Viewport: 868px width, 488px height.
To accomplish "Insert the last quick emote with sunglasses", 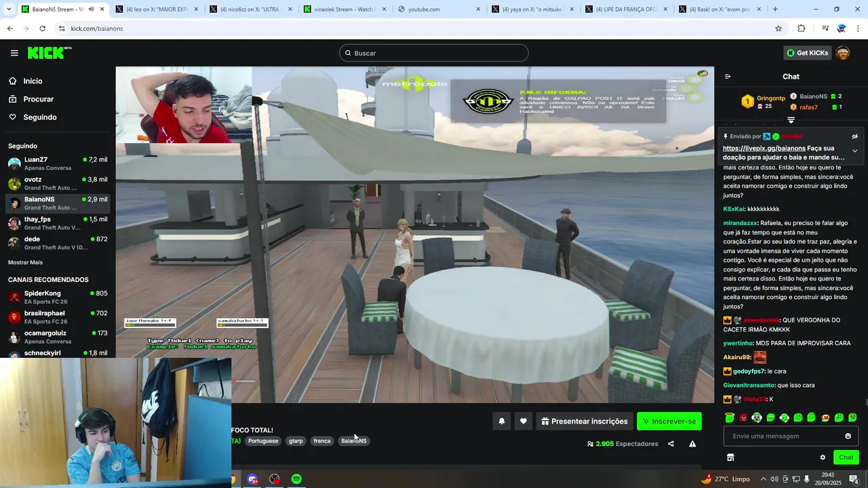I will point(852,418).
